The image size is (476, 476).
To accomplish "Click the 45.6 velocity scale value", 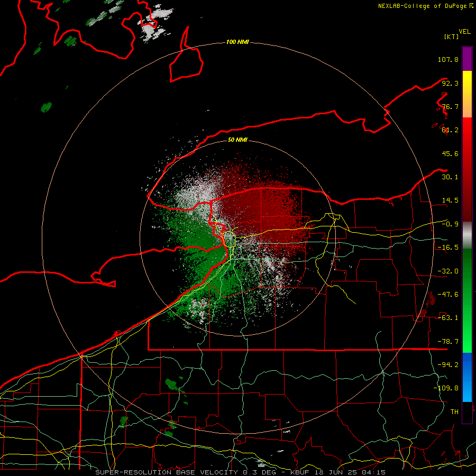I will pyautogui.click(x=450, y=153).
